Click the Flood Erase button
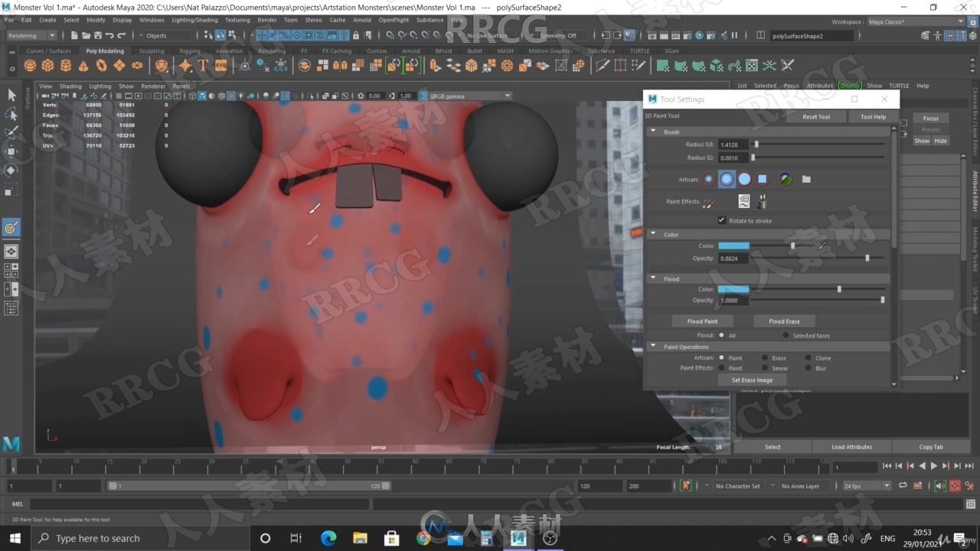 (784, 321)
